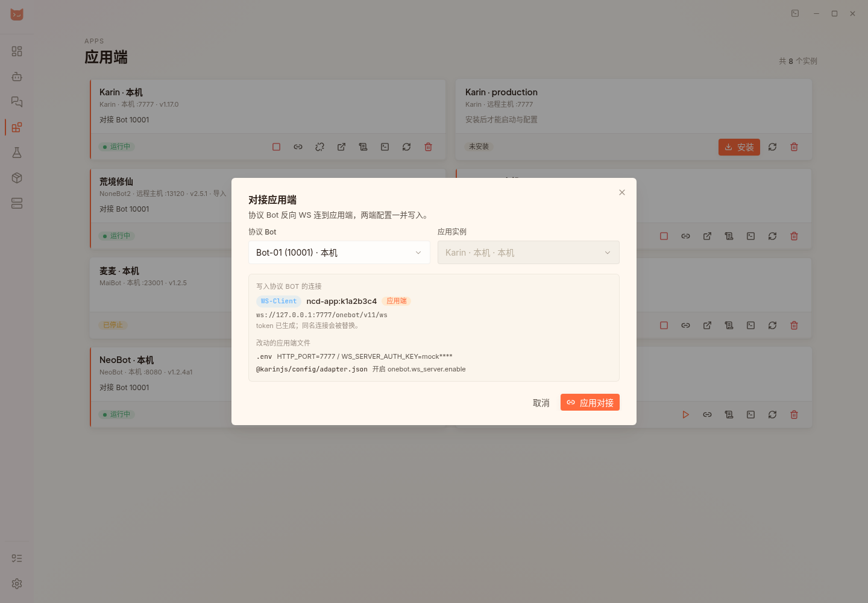The width and height of the screenshot is (868, 603).
Task: Open the bot robot icon in sidebar
Action: 17,77
